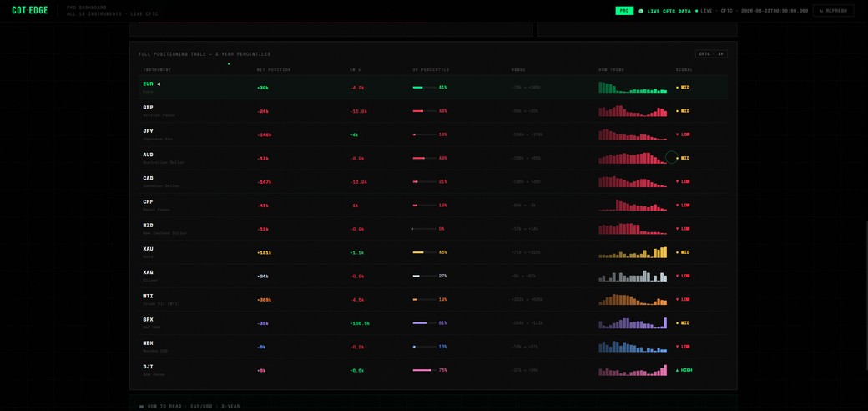
Task: Click EUR 41% percentile bar
Action: tap(424, 88)
